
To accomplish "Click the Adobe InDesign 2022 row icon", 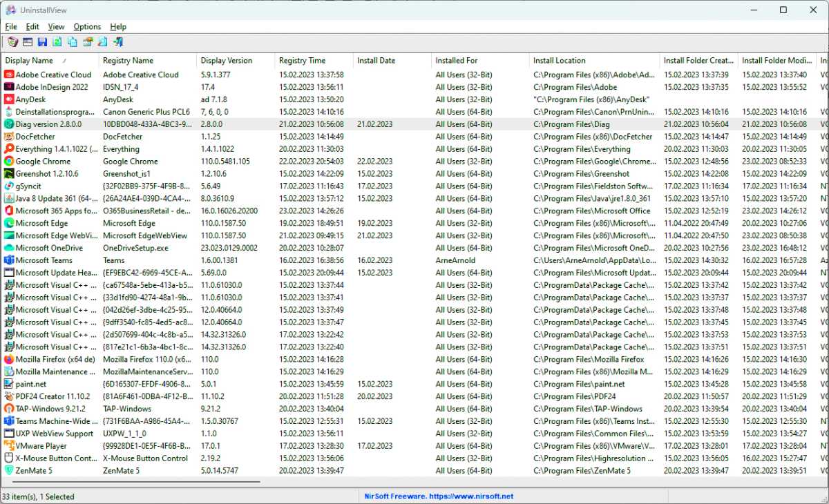I will pyautogui.click(x=9, y=87).
